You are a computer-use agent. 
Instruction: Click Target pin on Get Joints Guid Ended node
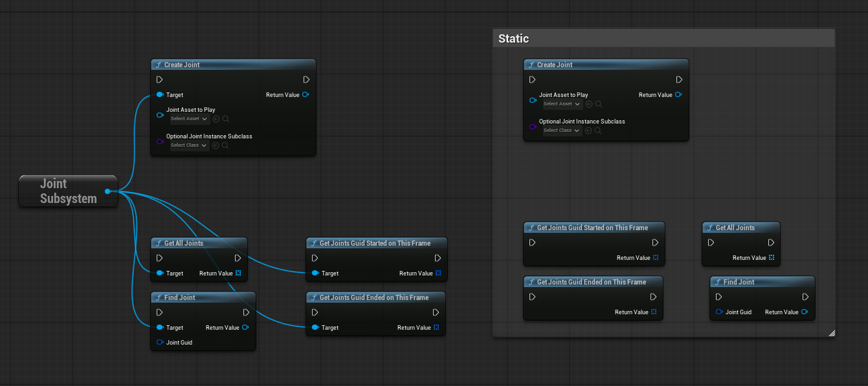tap(315, 328)
